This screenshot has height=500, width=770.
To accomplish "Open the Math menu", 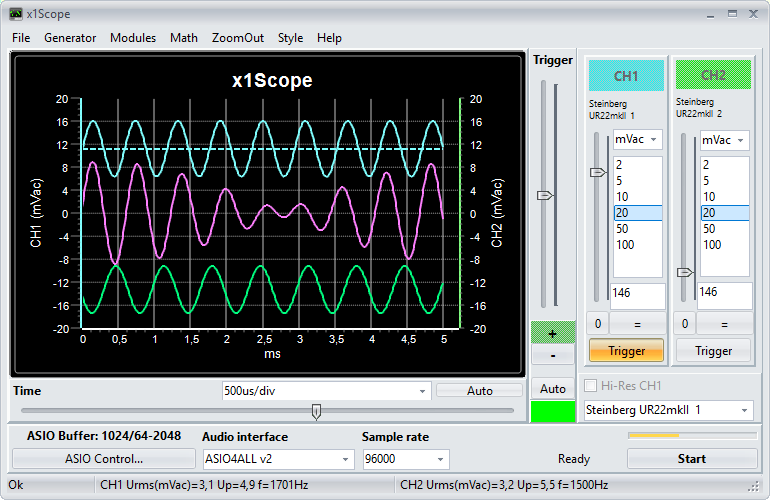I will (x=184, y=38).
